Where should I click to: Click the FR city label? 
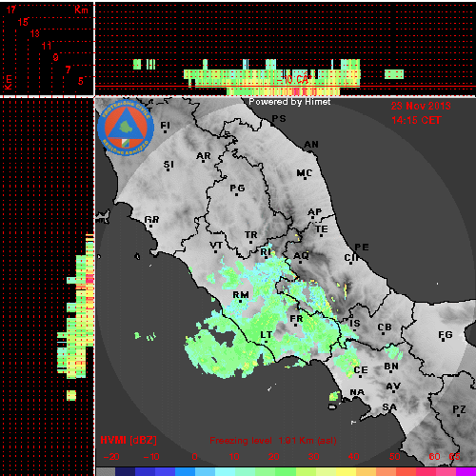click(x=296, y=318)
